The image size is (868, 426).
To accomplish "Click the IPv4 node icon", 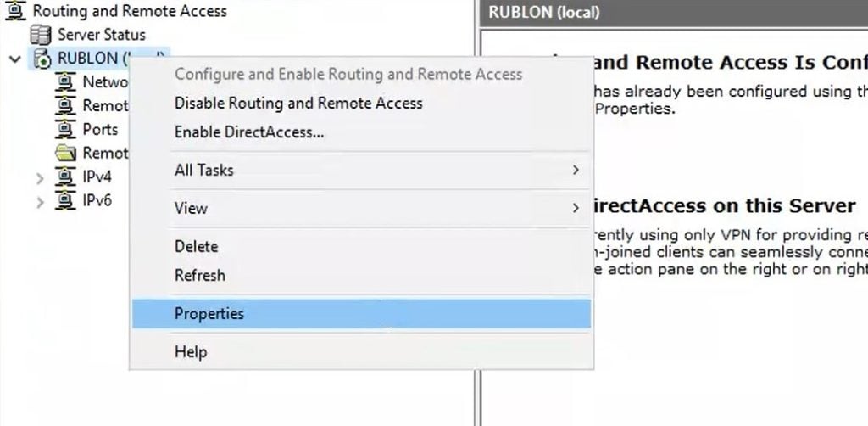I will (x=65, y=177).
